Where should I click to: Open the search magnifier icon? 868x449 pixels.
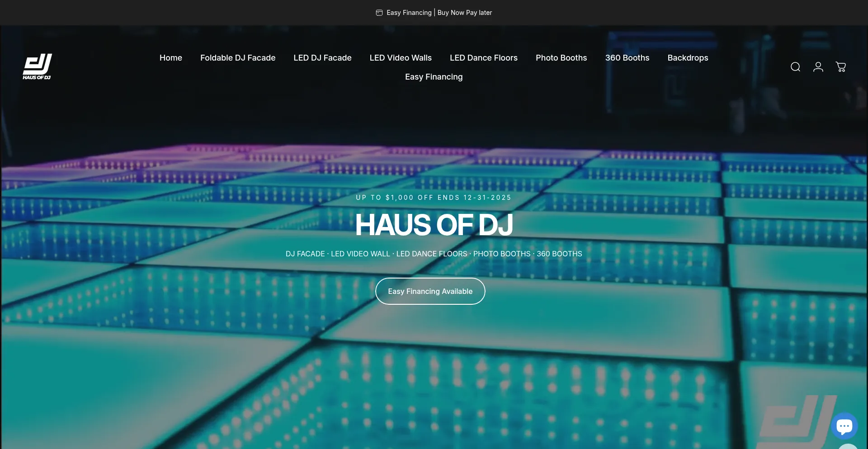(795, 67)
